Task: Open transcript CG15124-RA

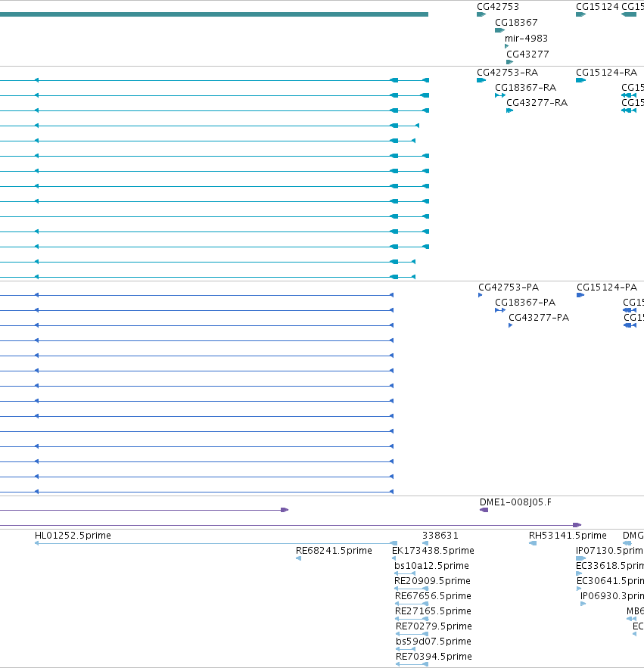Action: tap(606, 72)
